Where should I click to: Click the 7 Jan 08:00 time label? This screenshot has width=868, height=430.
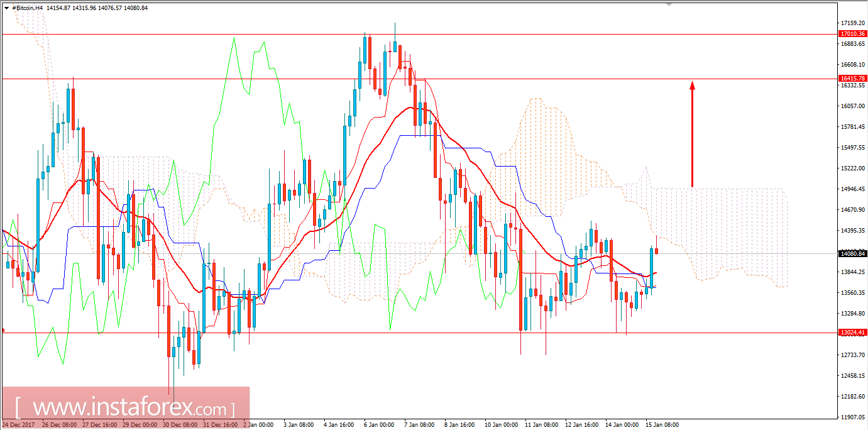coord(419,425)
